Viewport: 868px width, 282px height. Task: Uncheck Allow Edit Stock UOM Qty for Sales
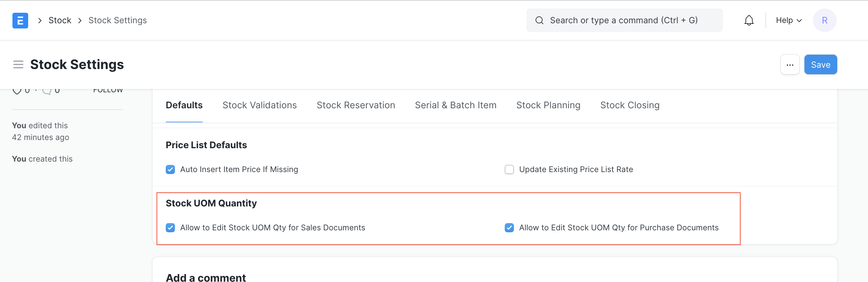[171, 228]
